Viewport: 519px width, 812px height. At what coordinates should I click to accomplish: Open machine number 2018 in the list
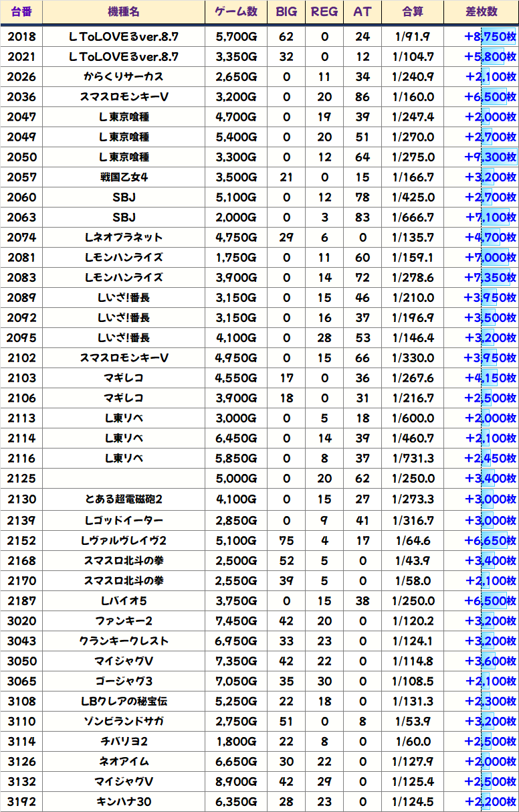21,37
